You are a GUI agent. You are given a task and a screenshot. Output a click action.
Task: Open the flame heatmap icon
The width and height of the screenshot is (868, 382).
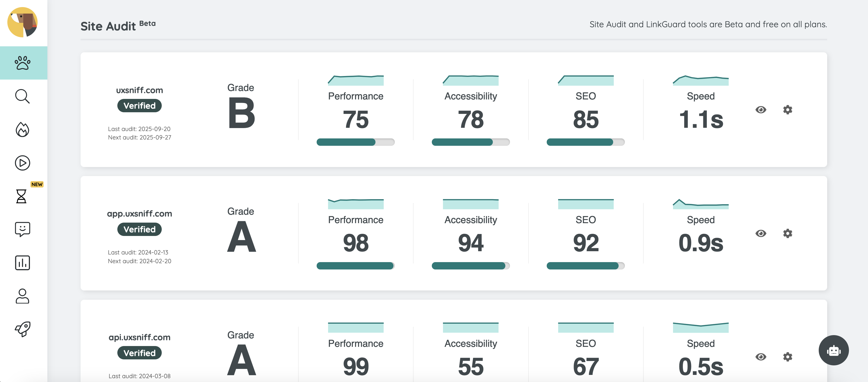point(23,129)
